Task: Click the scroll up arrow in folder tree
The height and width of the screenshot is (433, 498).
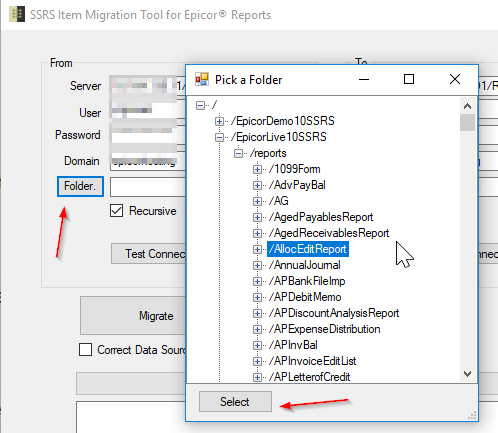Action: pos(467,106)
